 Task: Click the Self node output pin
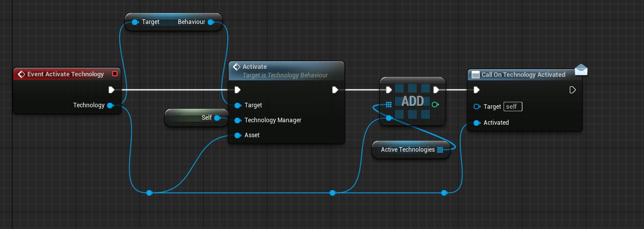(217, 118)
